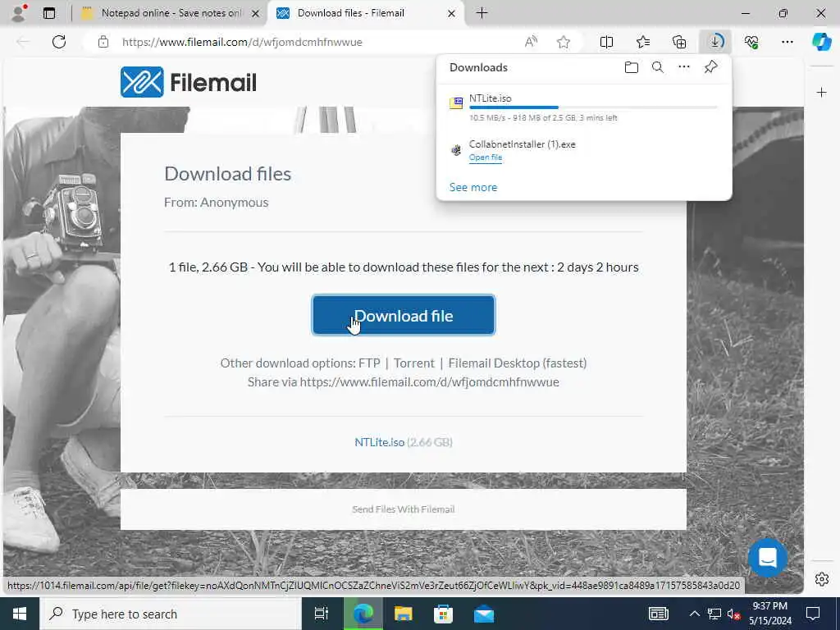The image size is (840, 630).
Task: Select CollabnetInstaller (1).exe download entry
Action: (584, 150)
